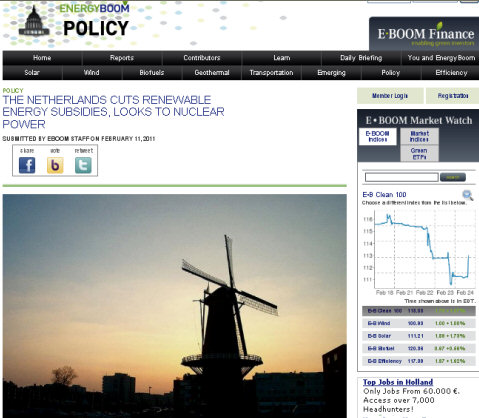Select the E-BOOM Indices tab
Image resolution: width=479 pixels, height=418 pixels.
(378, 137)
